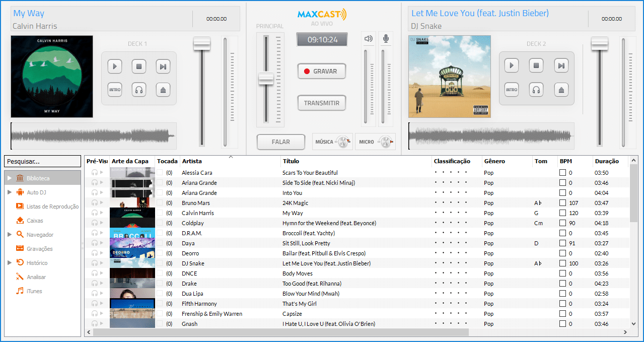Screen dimensions: 644x342
Task: Click the microphone icon near the clock
Action: coord(385,38)
